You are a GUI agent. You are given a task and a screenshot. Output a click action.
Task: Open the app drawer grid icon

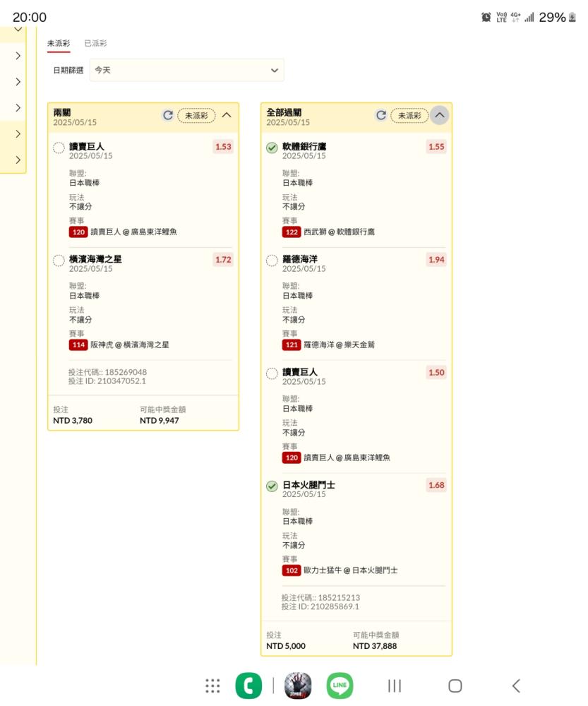pyautogui.click(x=212, y=686)
